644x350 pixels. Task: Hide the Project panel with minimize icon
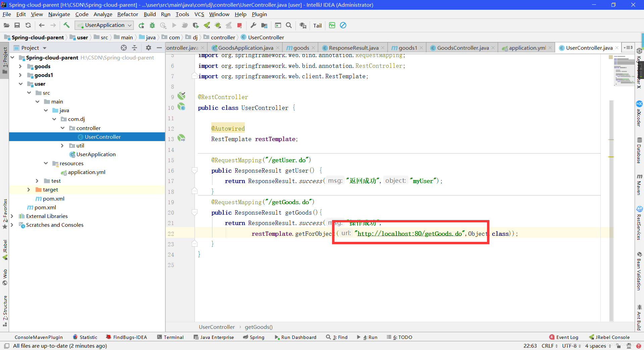(159, 48)
